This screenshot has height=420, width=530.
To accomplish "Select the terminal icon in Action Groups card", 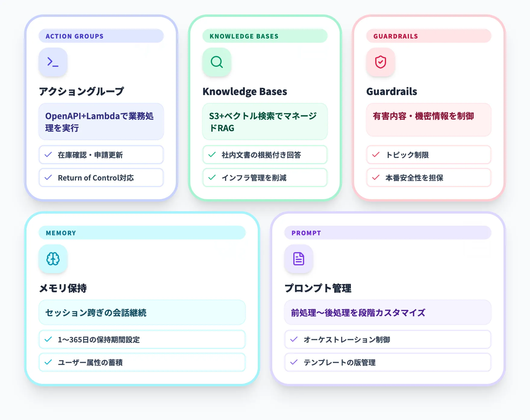I will 53,62.
